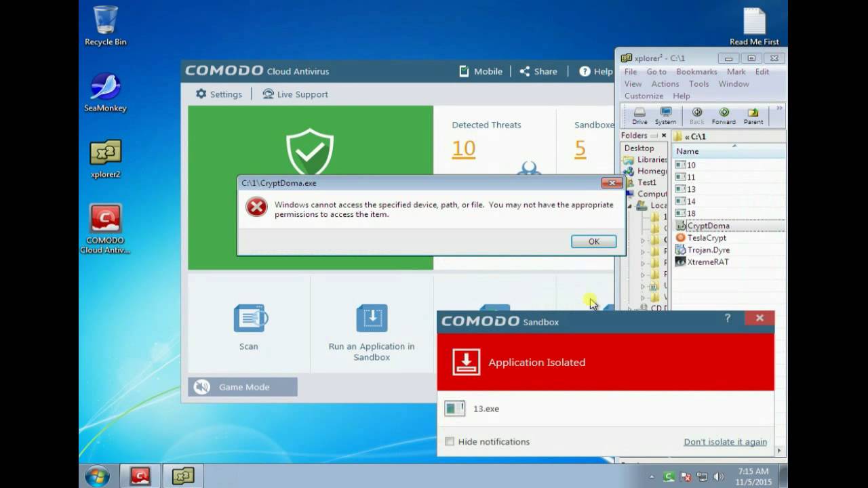Click the Scan tile icon
Screen dimensions: 868x488
[250, 318]
